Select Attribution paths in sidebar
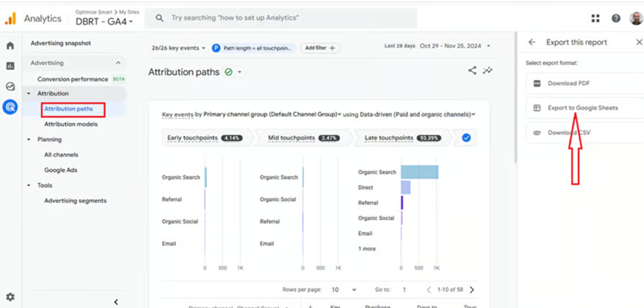This screenshot has height=308, width=644. [x=69, y=109]
